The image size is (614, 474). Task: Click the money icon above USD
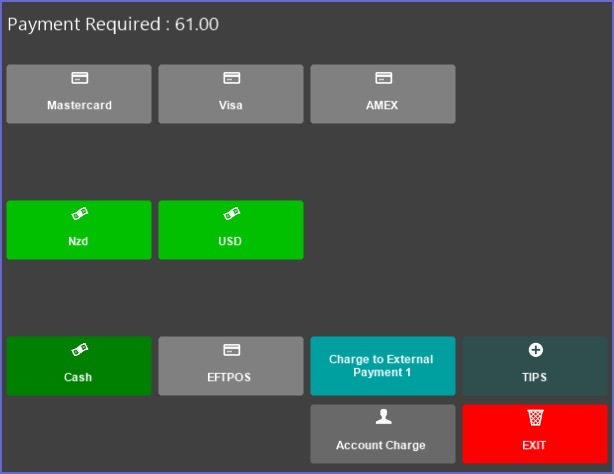click(x=231, y=214)
